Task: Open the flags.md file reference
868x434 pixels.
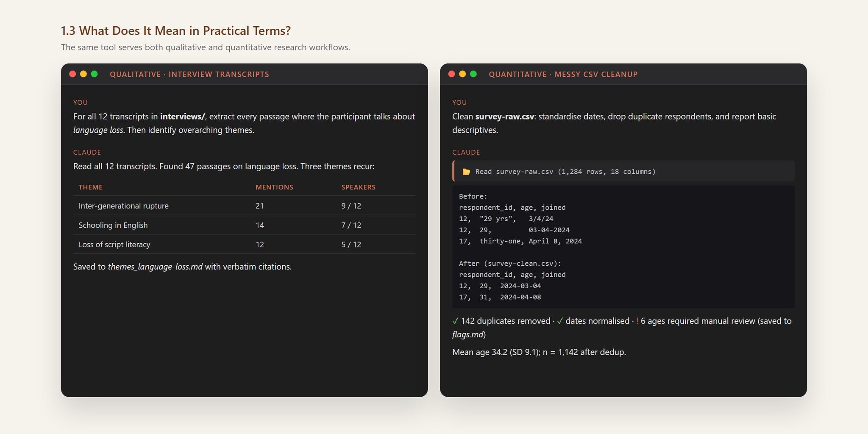Action: (x=467, y=334)
